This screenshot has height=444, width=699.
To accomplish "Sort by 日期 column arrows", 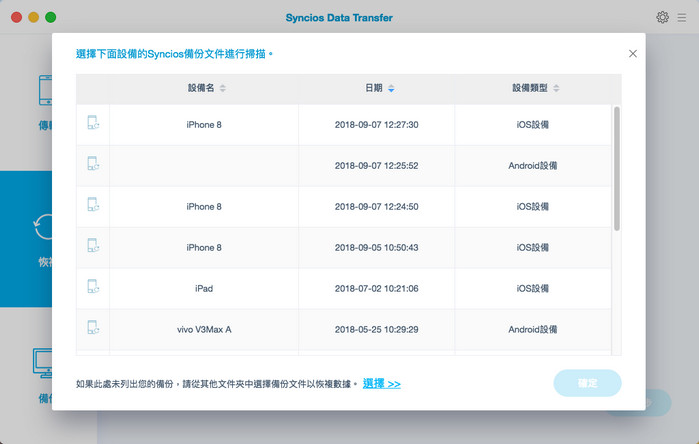I will point(391,88).
